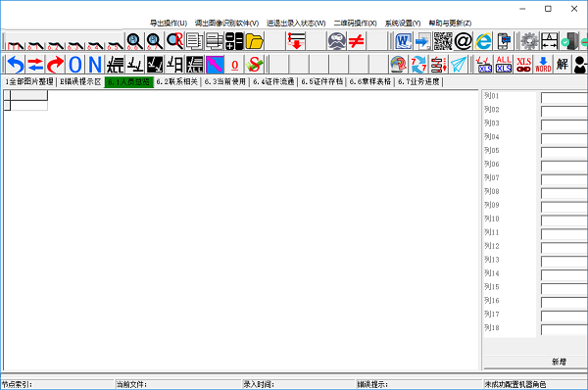Image resolution: width=588 pixels, height=390 pixels.
Task: Switch to the 6.2联系相关 tab
Action: (x=177, y=81)
